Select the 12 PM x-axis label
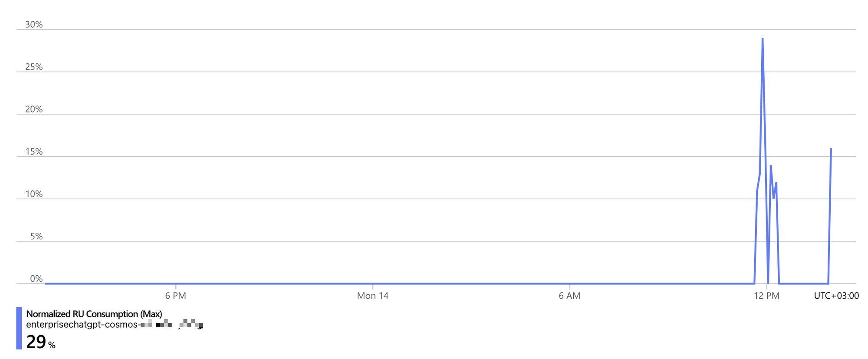The height and width of the screenshot is (359, 868). coord(767,296)
